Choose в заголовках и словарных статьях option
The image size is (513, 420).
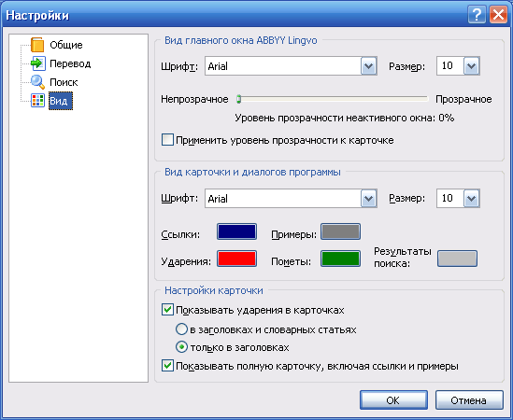[x=181, y=329]
